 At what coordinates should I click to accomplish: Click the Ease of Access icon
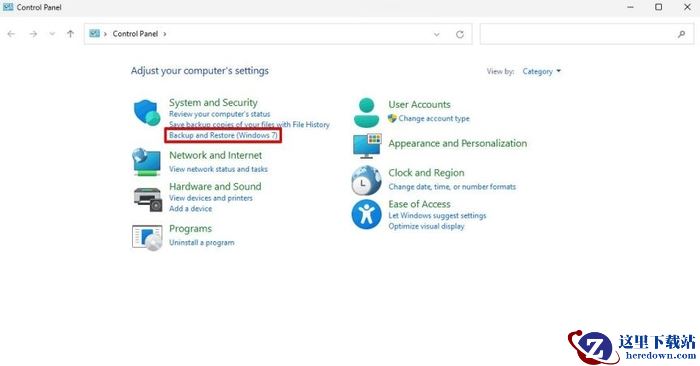[x=367, y=214]
